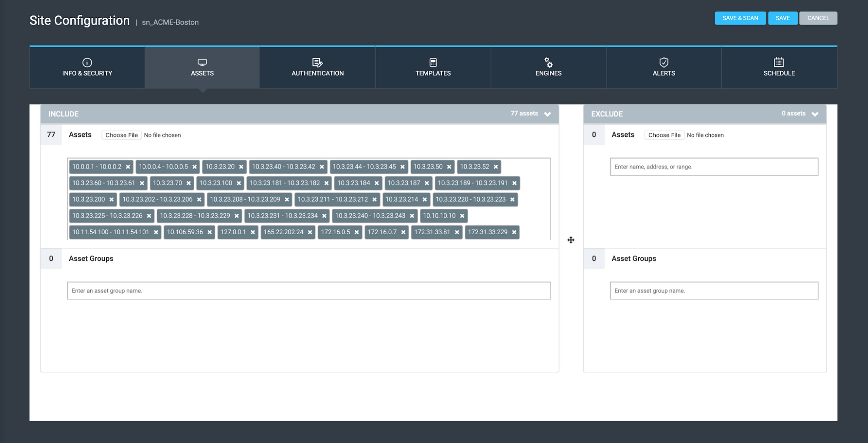This screenshot has width=868, height=443.
Task: Remove asset 10.3.23.50
Action: pyautogui.click(x=449, y=167)
